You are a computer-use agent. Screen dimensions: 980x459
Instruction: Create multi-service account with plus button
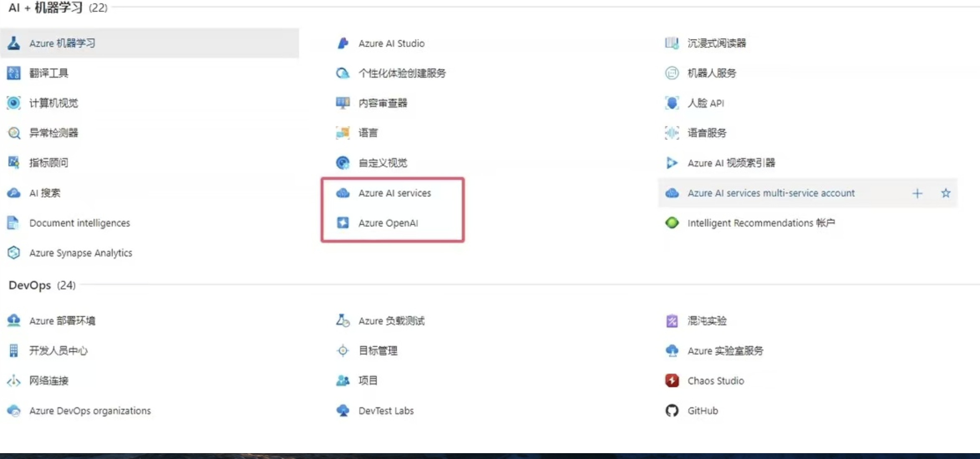coord(917,193)
